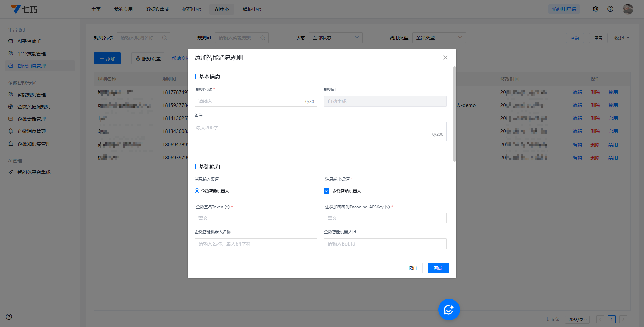Focus the 规则名称 input in dialog

pyautogui.click(x=250, y=101)
